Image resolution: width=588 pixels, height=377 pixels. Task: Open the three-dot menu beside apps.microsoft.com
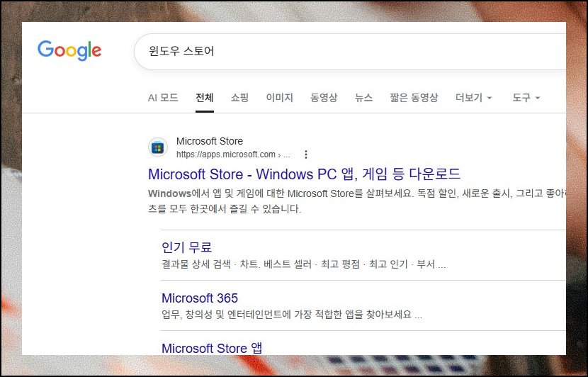click(306, 154)
